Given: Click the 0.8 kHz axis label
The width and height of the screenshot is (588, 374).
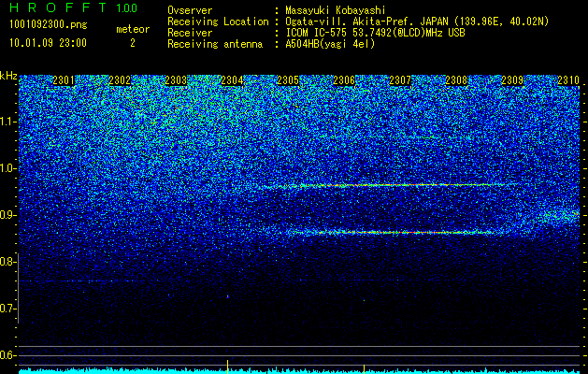Looking at the screenshot, I should point(8,262).
